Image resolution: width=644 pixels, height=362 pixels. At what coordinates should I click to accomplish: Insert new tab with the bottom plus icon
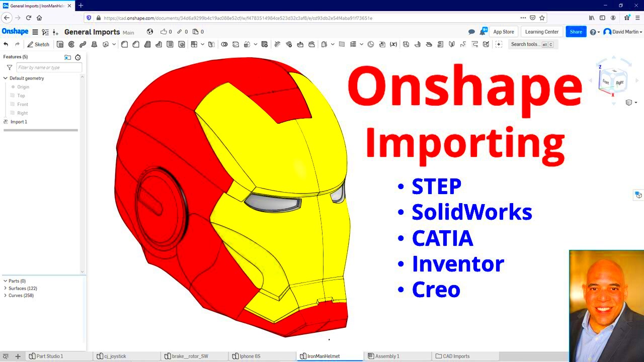coord(18,356)
